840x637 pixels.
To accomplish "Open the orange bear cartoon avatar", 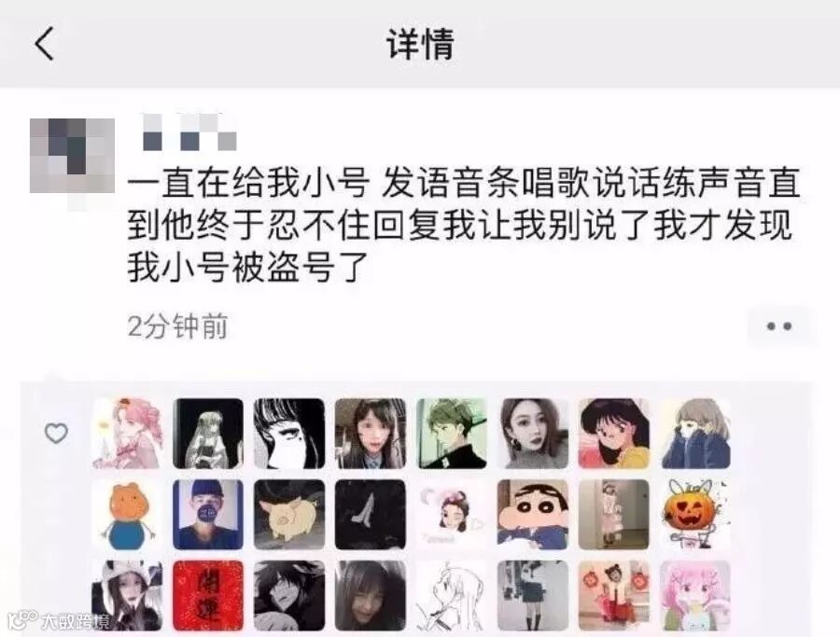I will pos(128,515).
